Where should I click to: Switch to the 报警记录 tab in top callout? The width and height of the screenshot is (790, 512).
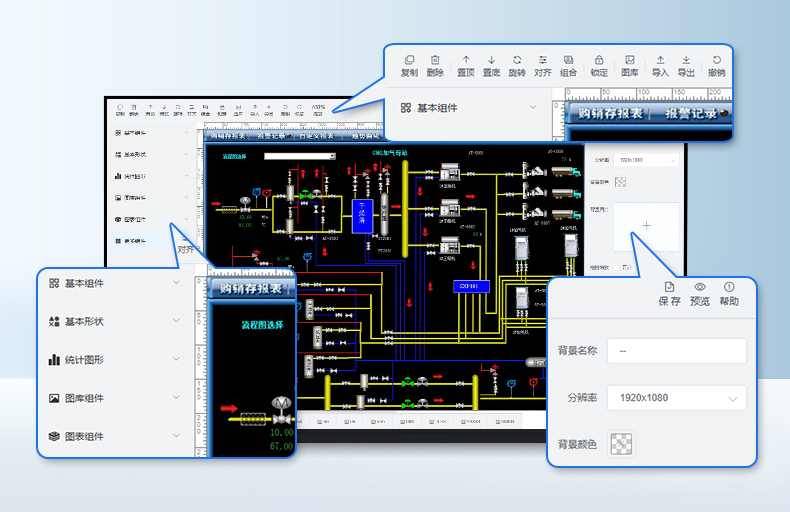coord(691,113)
